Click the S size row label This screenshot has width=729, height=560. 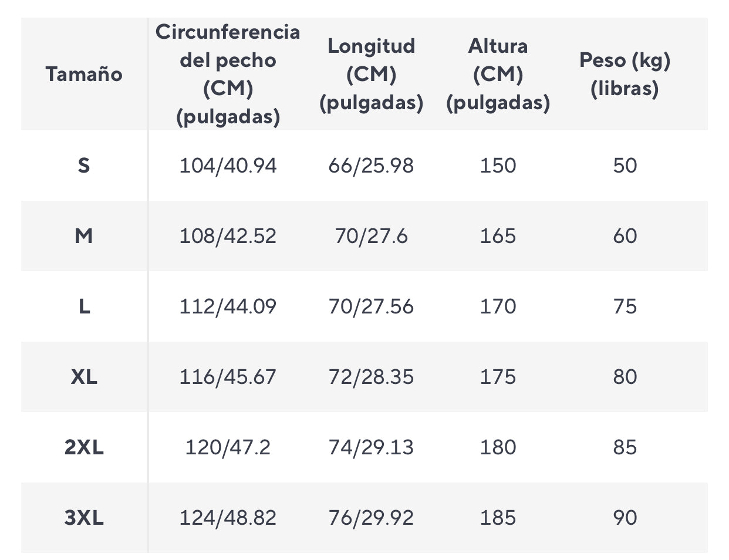[84, 166]
